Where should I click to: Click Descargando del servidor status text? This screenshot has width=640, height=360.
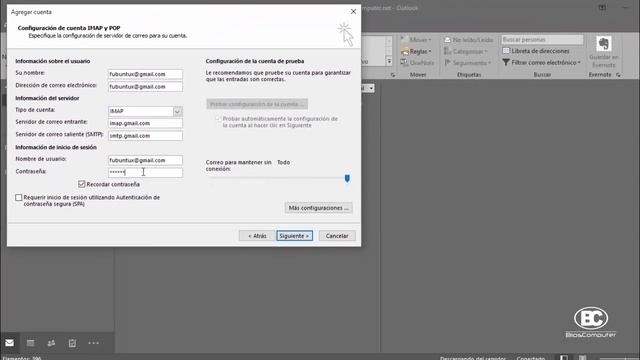pyautogui.click(x=473, y=358)
